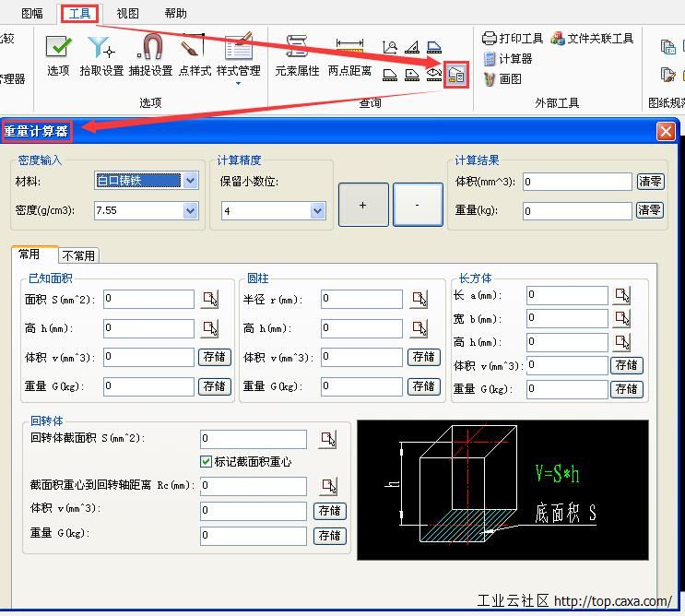Expand the 材料 material dropdown

190,181
